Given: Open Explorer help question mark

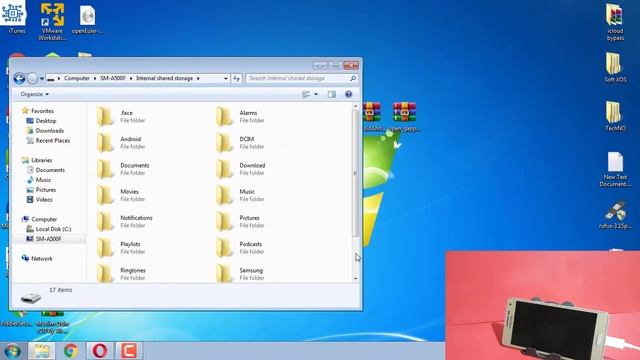Looking at the screenshot, I should pos(348,94).
